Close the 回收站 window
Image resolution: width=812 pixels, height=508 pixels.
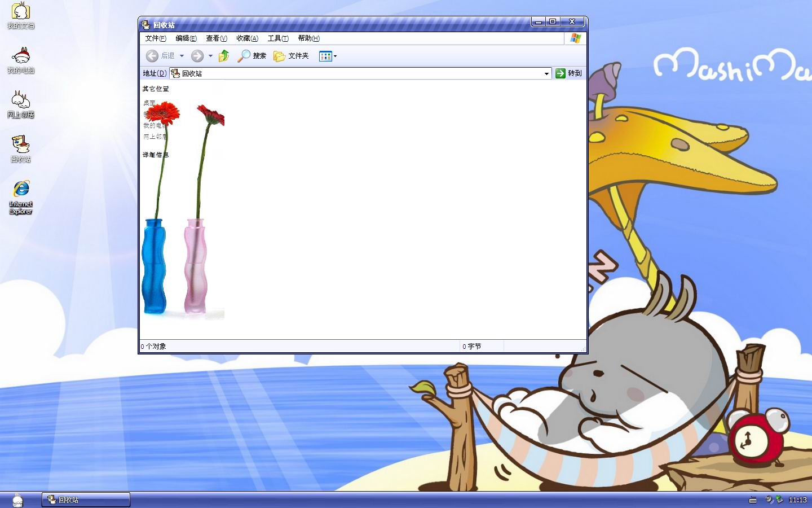pyautogui.click(x=572, y=22)
